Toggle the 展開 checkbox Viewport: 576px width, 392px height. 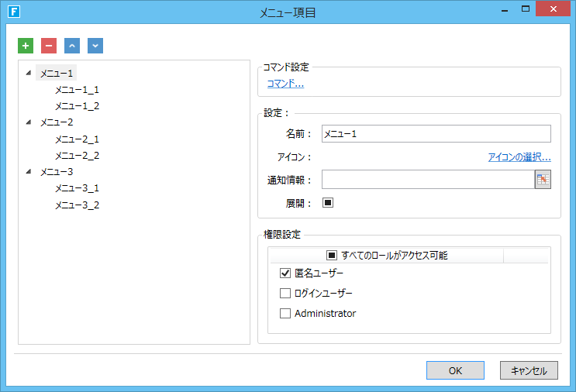click(328, 203)
